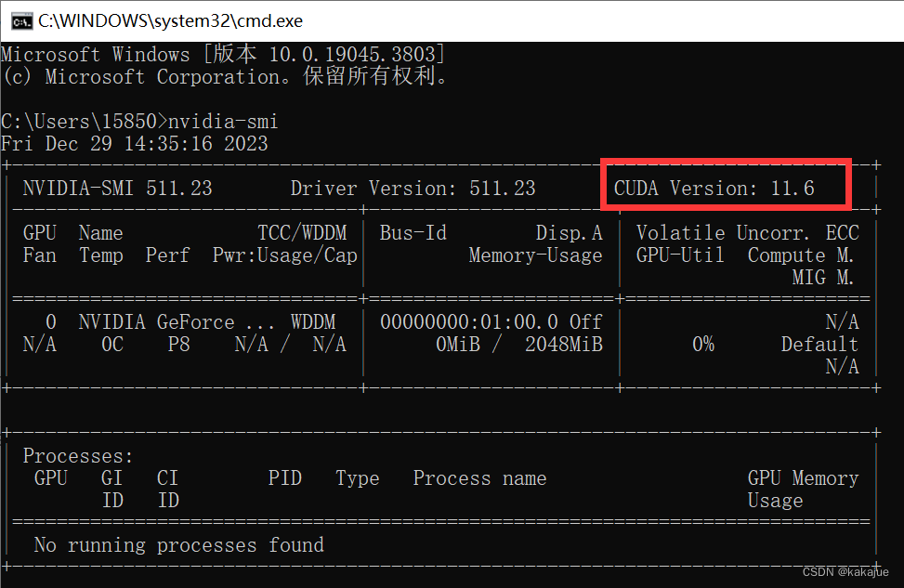Click the cmd.exe icon in title bar
This screenshot has width=904, height=588.
[20, 20]
